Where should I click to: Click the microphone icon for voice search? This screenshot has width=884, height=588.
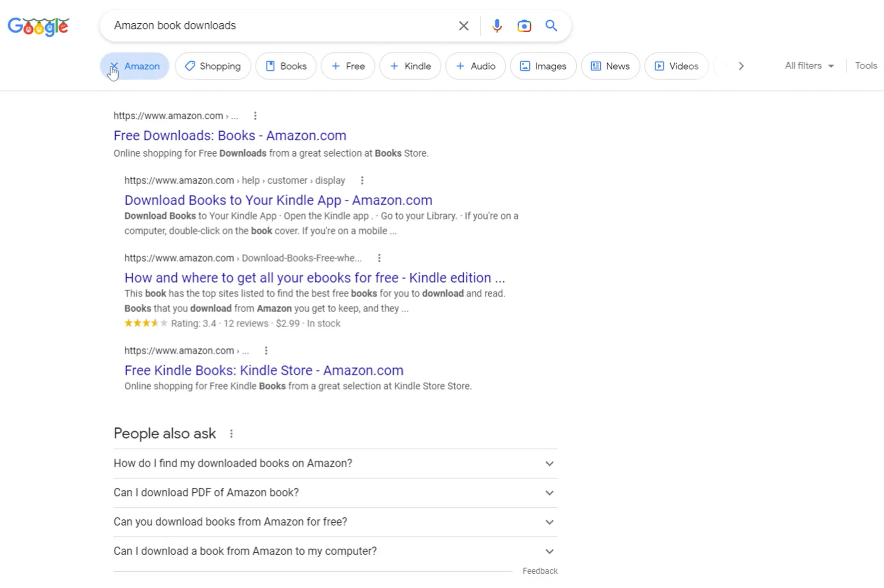497,25
